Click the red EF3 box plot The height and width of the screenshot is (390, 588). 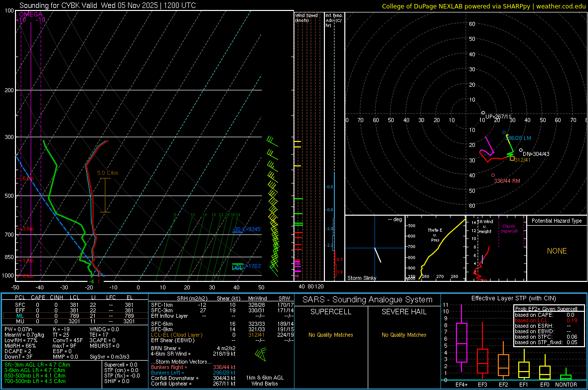[482, 351]
